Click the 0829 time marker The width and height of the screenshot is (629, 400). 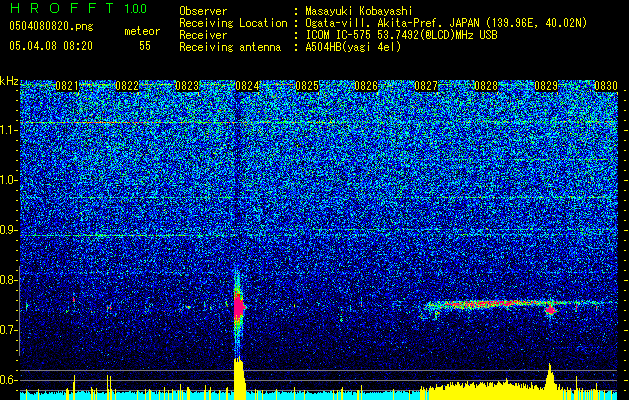546,86
